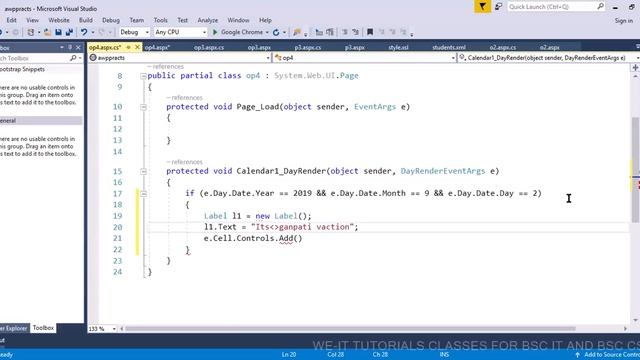Switch to the Toolbox bottom tab
Viewport: 640px width, 360px height.
[43, 328]
